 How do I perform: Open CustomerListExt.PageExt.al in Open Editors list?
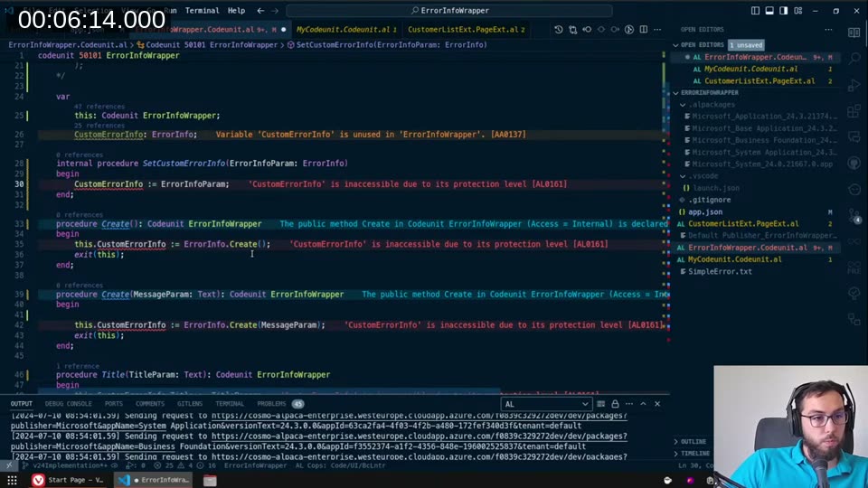tap(759, 80)
